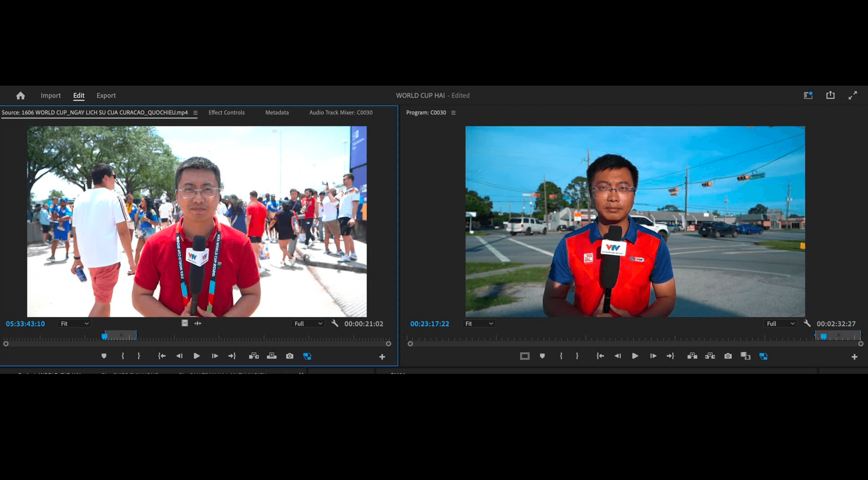Toggle Comparison View in Program monitor

746,356
